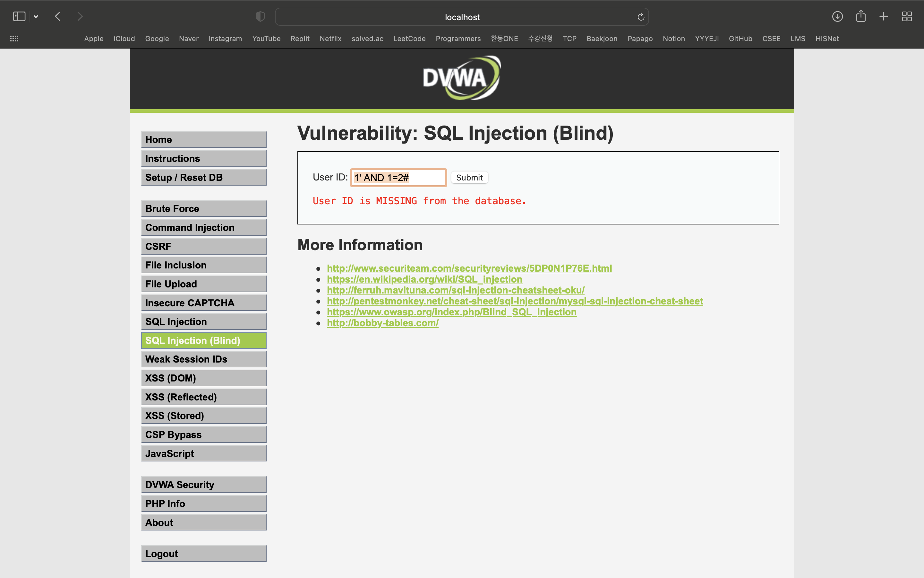The height and width of the screenshot is (578, 924).
Task: Open the iCloud bookmark
Action: pos(124,39)
